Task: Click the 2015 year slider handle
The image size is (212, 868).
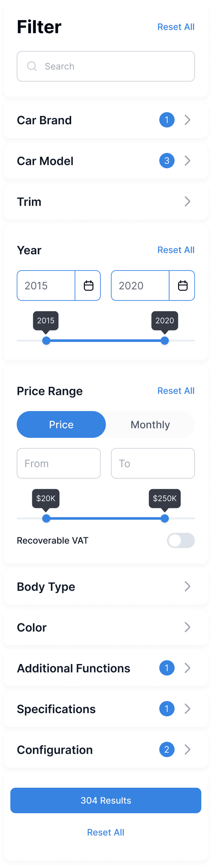Action: coord(46,341)
